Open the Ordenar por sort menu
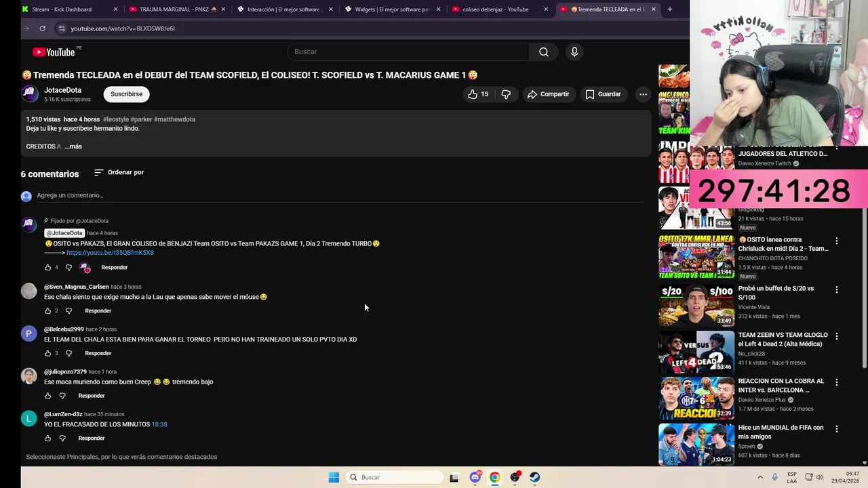The image size is (868, 488). [119, 172]
